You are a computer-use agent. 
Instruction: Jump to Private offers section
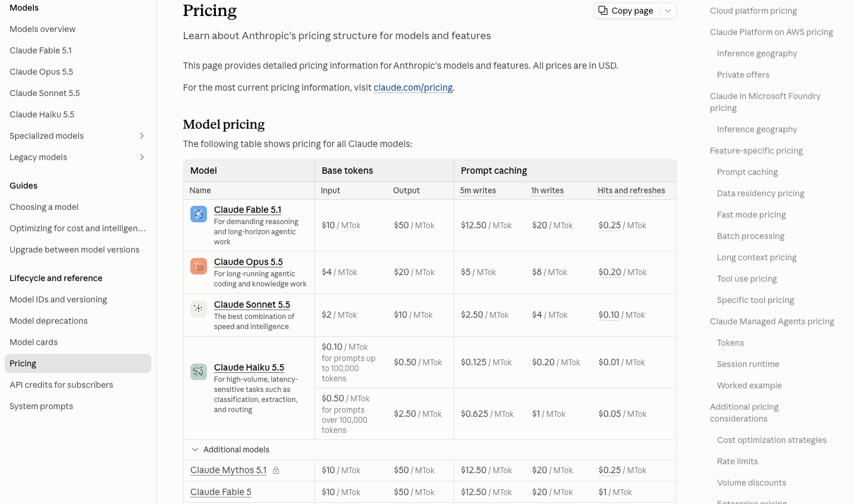743,75
